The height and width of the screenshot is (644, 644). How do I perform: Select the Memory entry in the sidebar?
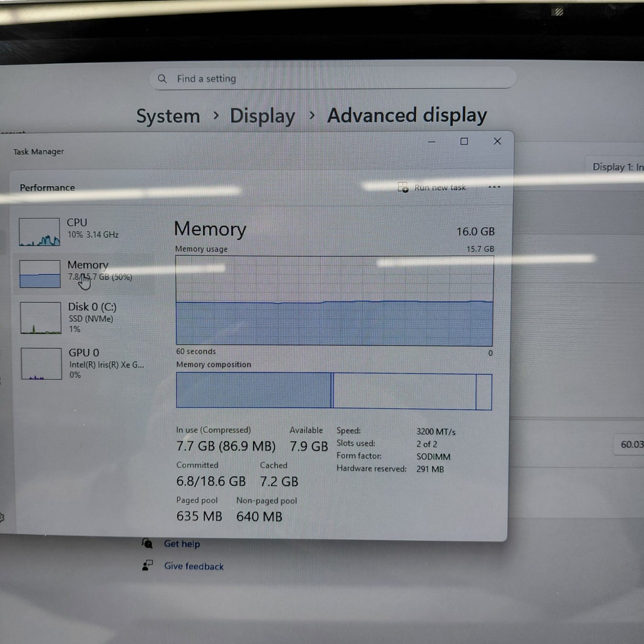[88, 271]
